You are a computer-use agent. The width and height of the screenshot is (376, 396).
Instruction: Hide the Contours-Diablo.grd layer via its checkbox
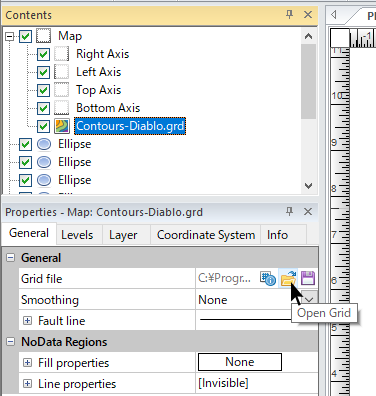(43, 126)
